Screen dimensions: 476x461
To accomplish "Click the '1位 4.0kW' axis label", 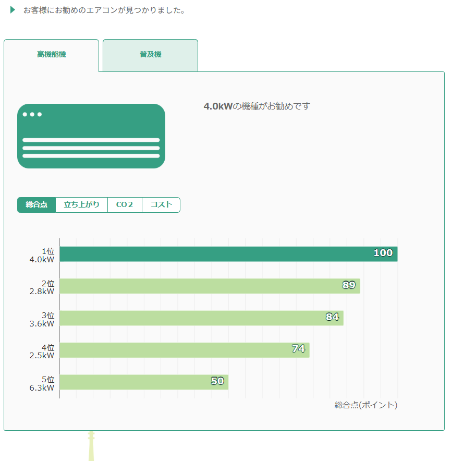I will [42, 256].
